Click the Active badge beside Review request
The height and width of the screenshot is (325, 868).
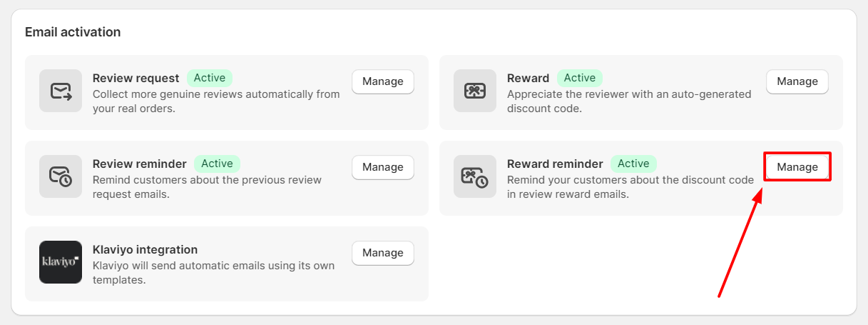(210, 78)
